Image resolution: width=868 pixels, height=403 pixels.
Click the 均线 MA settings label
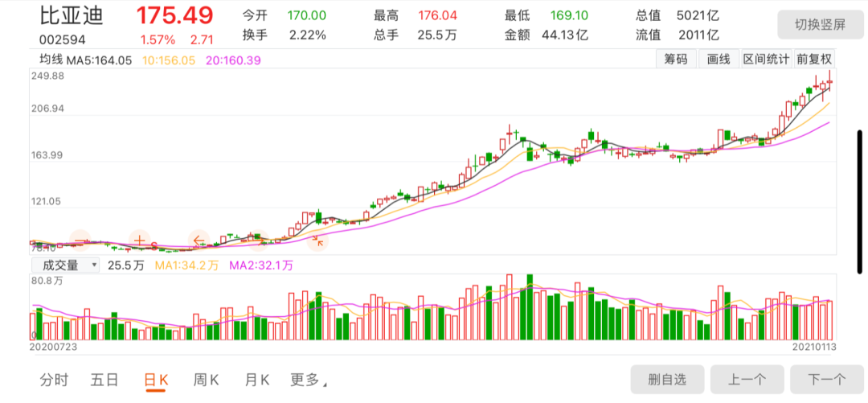52,60
